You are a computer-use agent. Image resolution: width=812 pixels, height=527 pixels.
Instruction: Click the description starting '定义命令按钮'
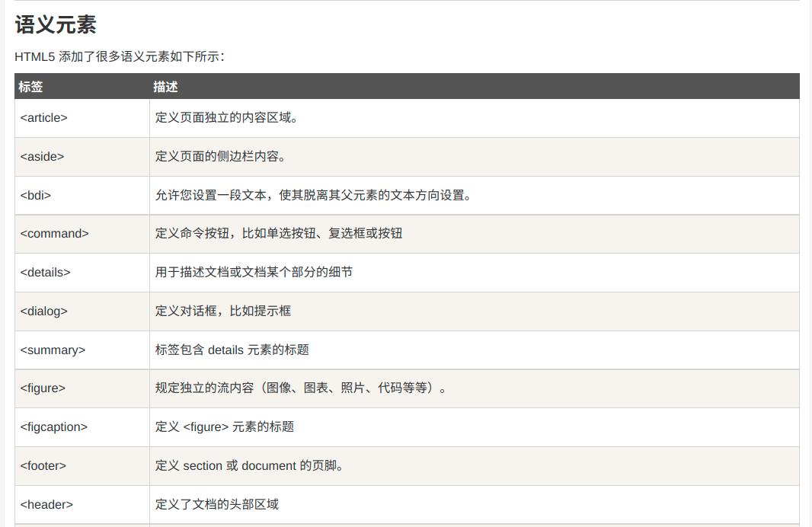click(x=279, y=234)
